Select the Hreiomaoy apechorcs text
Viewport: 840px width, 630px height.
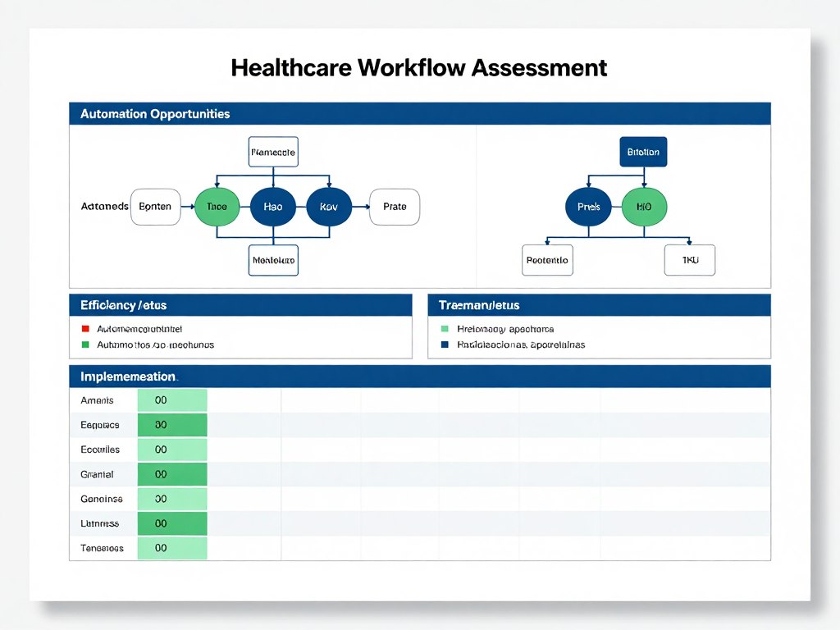(x=505, y=329)
